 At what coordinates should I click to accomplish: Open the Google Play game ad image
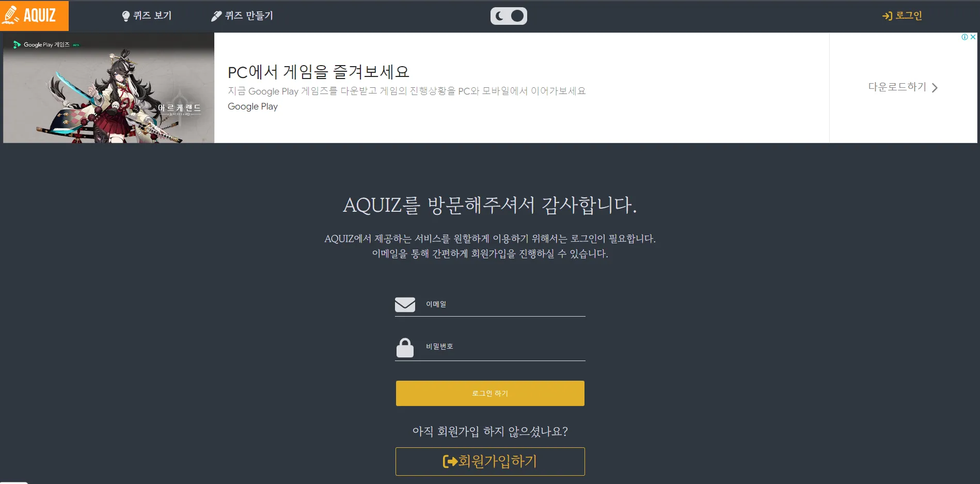tap(108, 88)
